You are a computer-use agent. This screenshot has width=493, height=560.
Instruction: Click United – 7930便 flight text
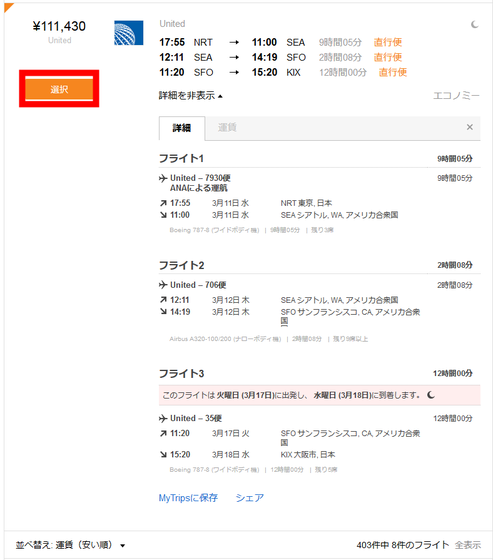point(200,178)
